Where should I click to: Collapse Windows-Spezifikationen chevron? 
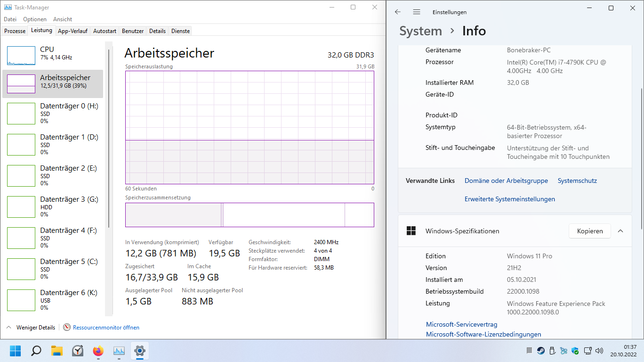click(x=620, y=231)
